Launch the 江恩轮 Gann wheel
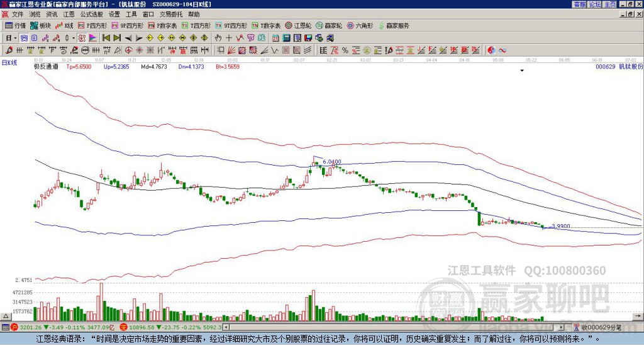 pyautogui.click(x=298, y=25)
